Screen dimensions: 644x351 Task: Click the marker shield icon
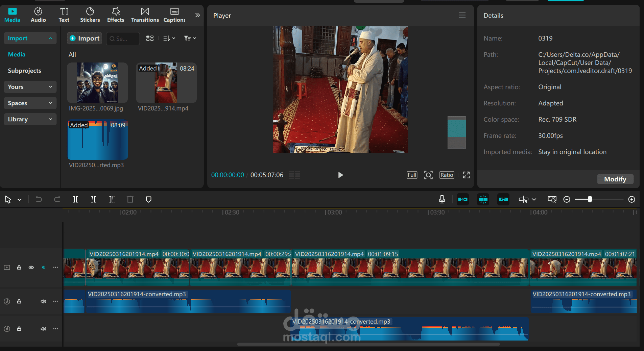(x=148, y=199)
